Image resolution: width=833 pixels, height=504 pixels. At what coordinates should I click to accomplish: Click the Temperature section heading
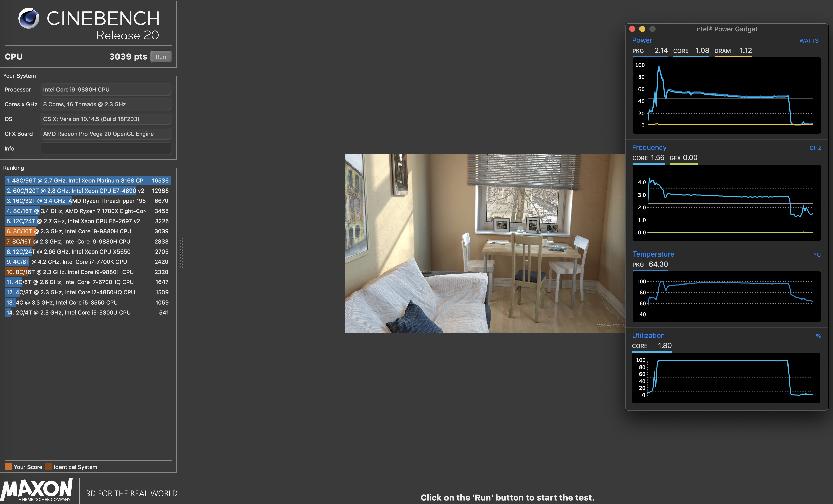[653, 254]
